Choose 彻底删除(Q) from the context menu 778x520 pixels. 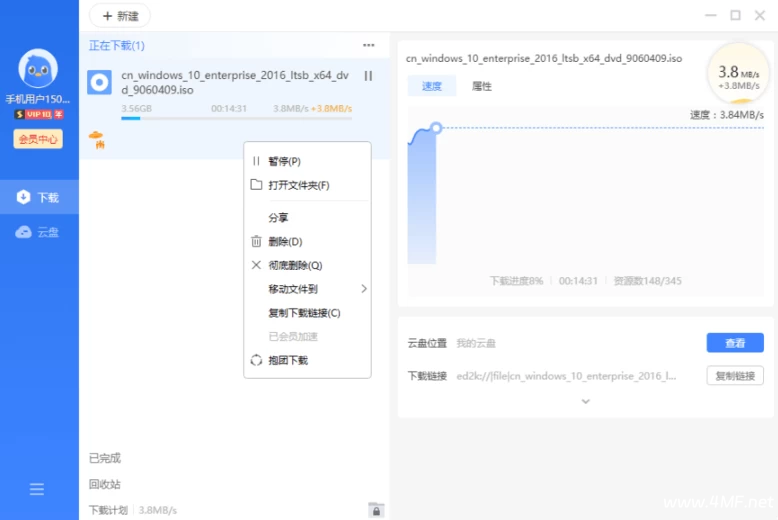(x=295, y=266)
